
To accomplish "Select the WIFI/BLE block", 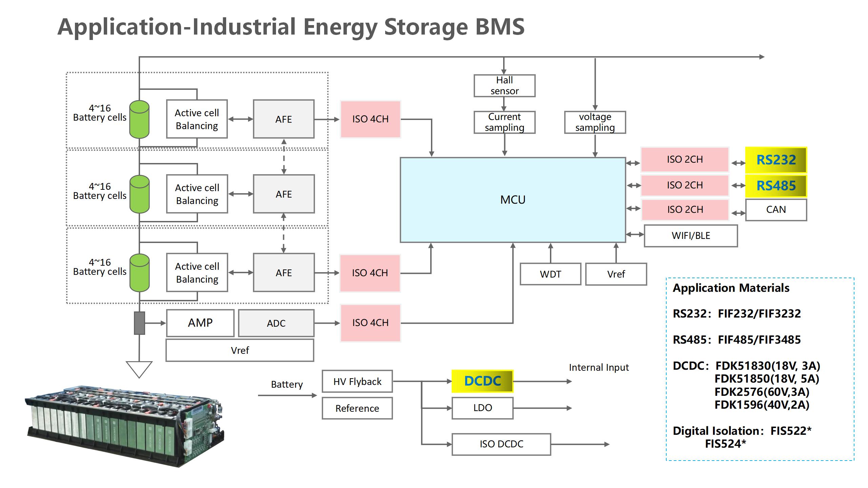I will tap(691, 236).
